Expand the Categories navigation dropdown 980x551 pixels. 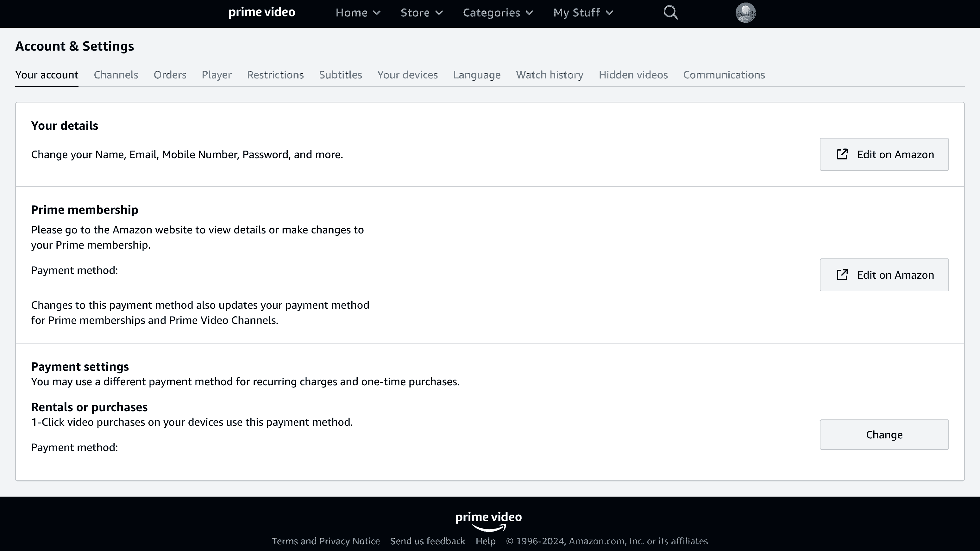(x=498, y=12)
